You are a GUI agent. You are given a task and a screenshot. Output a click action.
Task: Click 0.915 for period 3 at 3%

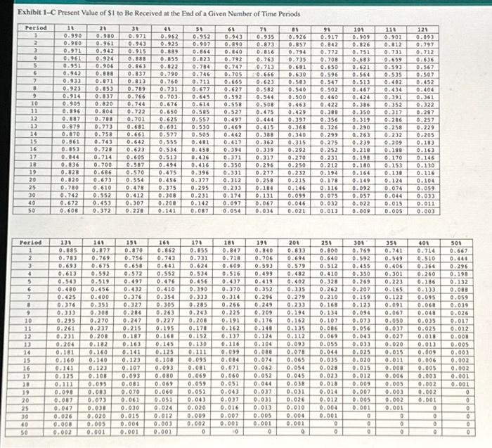[137, 51]
